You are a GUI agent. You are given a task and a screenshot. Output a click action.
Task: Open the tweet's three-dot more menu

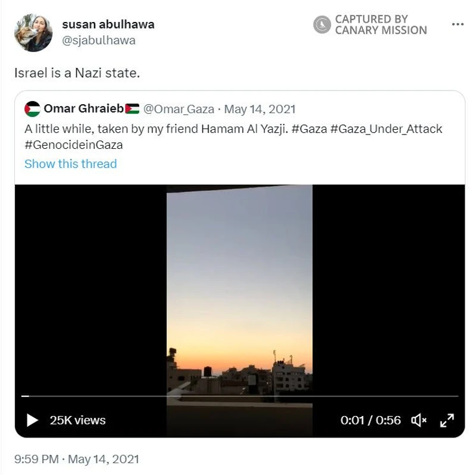pyautogui.click(x=458, y=24)
